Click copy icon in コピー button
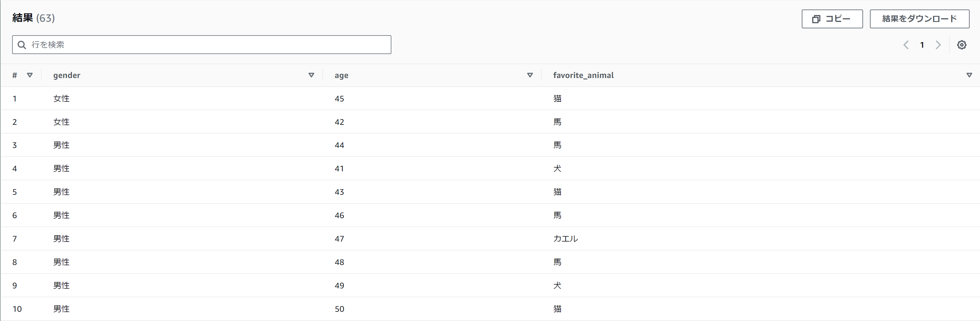Screen dimensions: 980x321 coord(816,19)
